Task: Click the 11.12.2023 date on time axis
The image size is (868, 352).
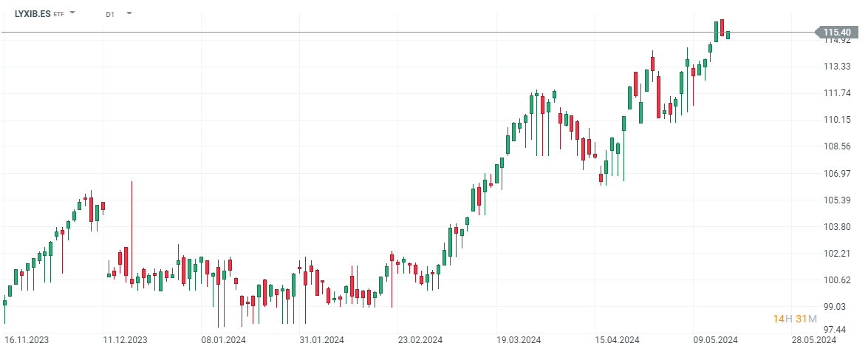Action: tap(125, 340)
